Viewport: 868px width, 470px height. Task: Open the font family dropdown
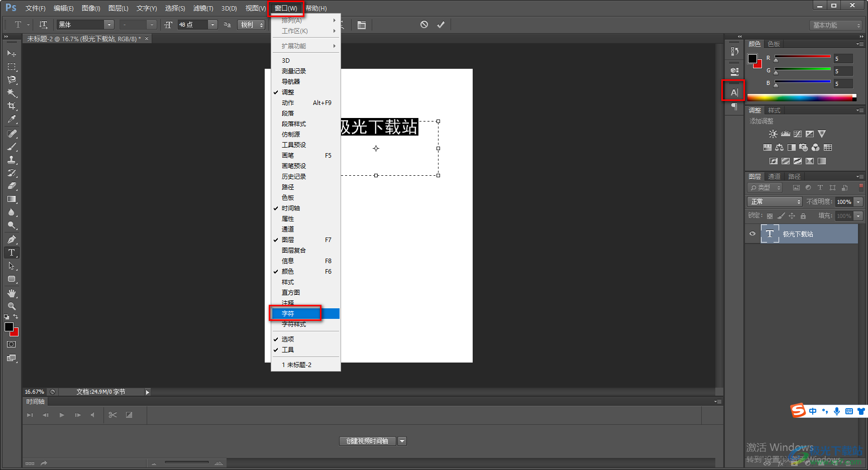coord(108,25)
